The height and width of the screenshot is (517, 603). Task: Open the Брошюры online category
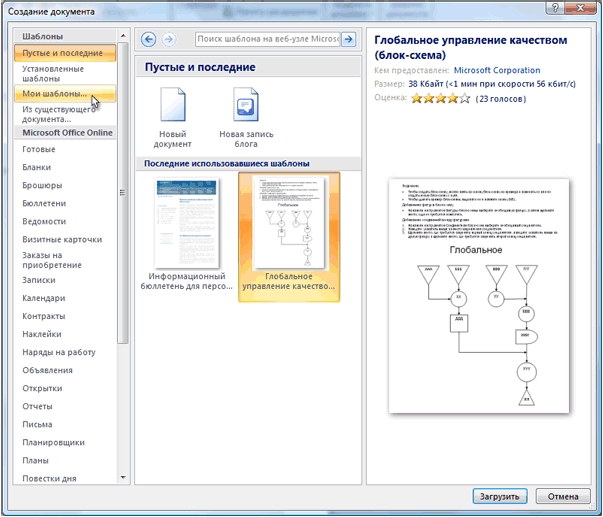click(42, 185)
